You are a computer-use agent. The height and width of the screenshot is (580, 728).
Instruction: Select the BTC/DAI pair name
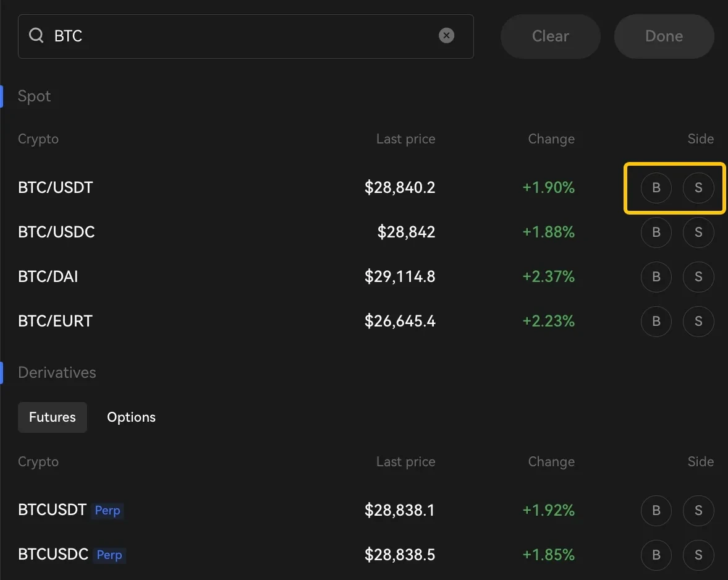pos(48,277)
